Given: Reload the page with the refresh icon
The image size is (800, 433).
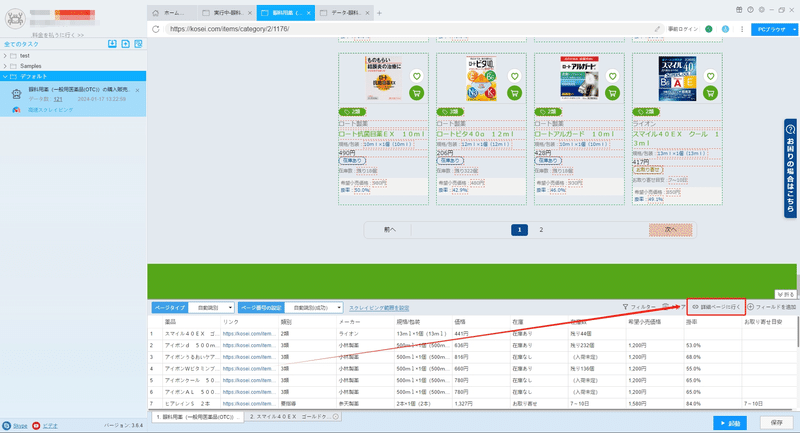Looking at the screenshot, I should pyautogui.click(x=156, y=29).
